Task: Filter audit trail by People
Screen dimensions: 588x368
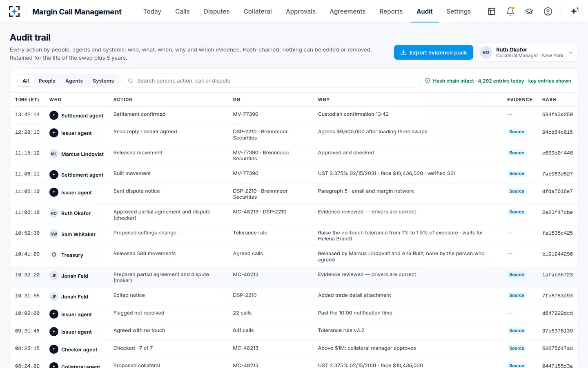Action: (47, 81)
